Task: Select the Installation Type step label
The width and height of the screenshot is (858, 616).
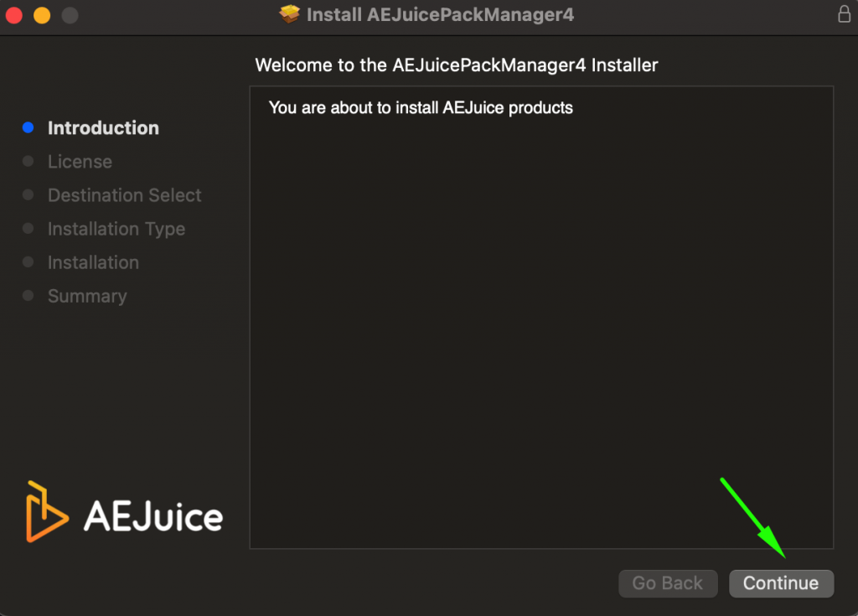Action: [x=116, y=228]
